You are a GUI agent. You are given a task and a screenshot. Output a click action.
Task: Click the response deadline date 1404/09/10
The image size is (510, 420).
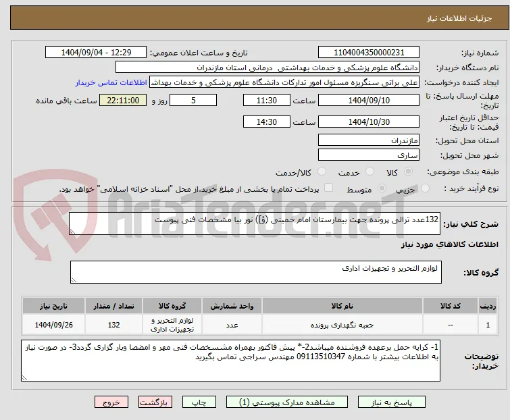pyautogui.click(x=369, y=100)
